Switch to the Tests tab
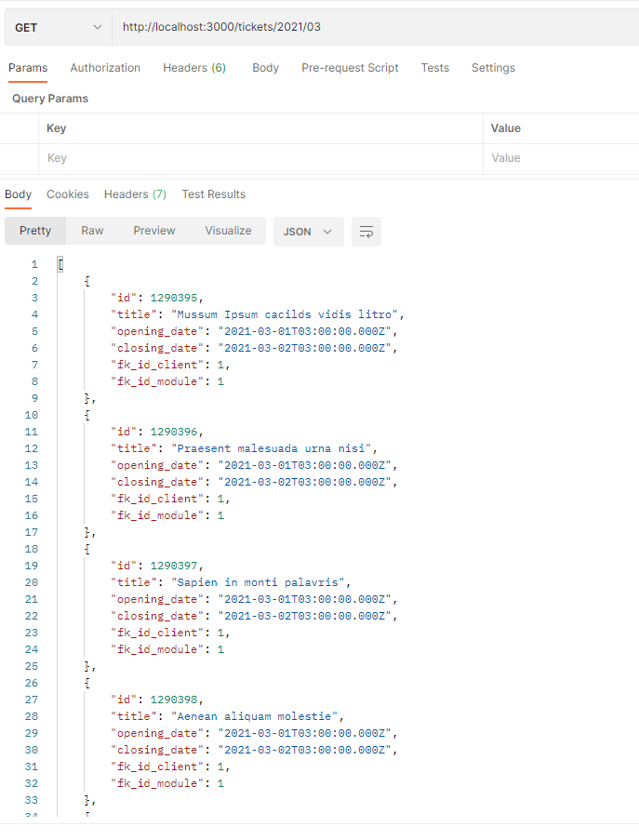 point(434,67)
